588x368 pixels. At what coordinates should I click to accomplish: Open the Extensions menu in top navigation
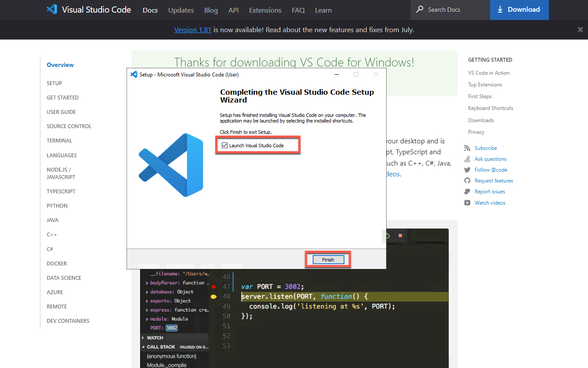(265, 10)
